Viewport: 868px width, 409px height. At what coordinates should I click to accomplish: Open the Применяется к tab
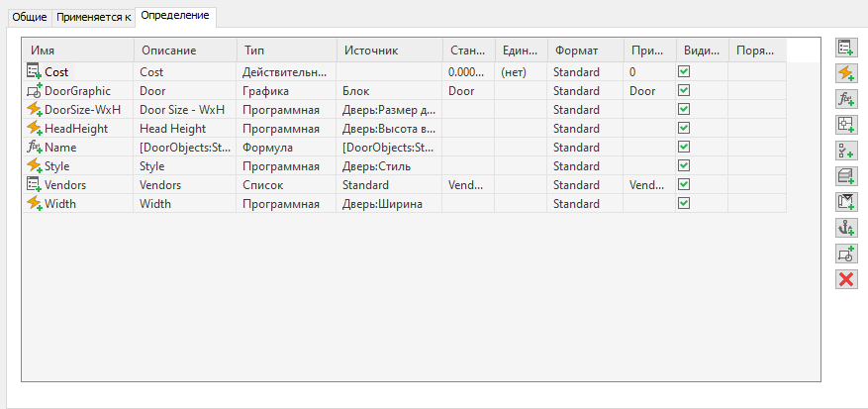tap(93, 18)
